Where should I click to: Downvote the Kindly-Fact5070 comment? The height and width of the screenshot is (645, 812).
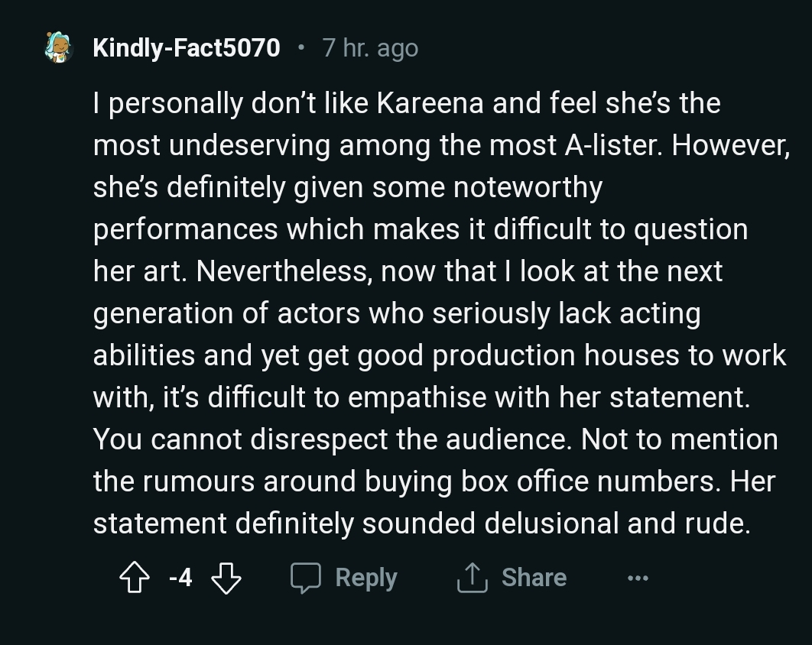225,579
